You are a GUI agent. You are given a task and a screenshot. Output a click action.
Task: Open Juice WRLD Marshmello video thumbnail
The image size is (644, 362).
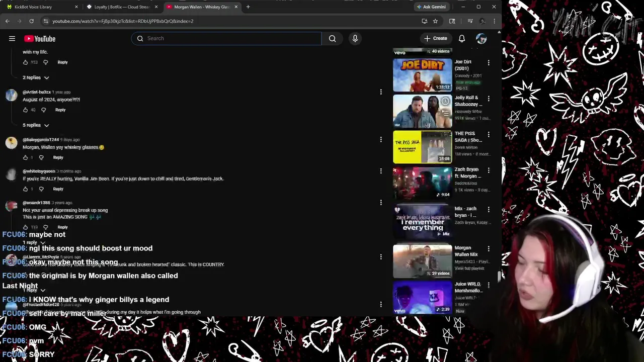(423, 297)
